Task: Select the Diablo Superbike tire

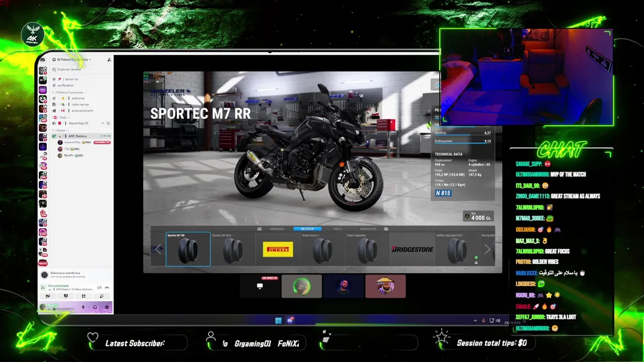Action: click(367, 249)
